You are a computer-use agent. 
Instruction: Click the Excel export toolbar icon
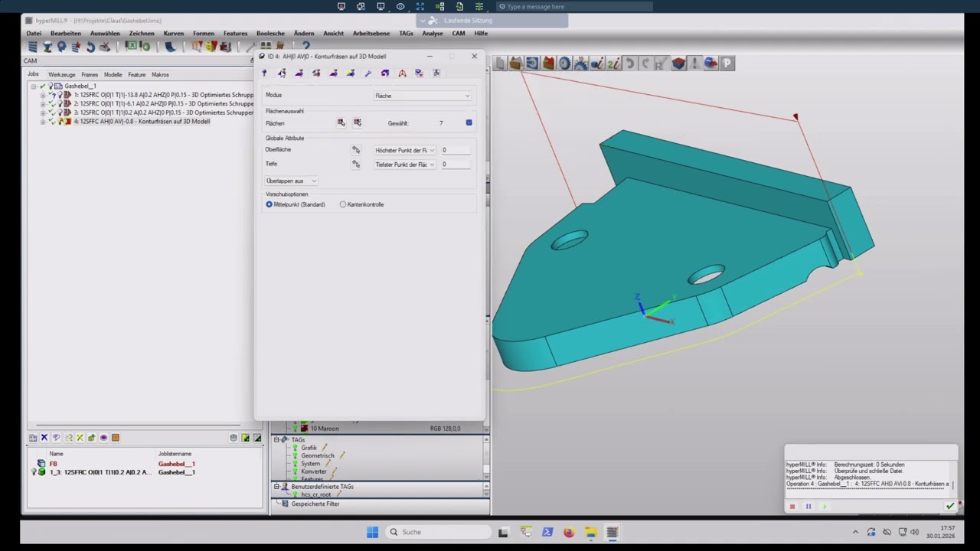(x=131, y=47)
